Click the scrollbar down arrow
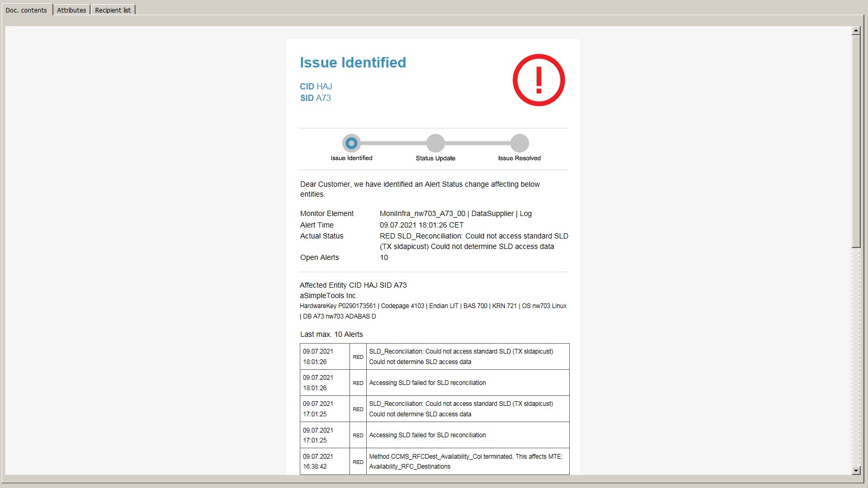 [856, 470]
